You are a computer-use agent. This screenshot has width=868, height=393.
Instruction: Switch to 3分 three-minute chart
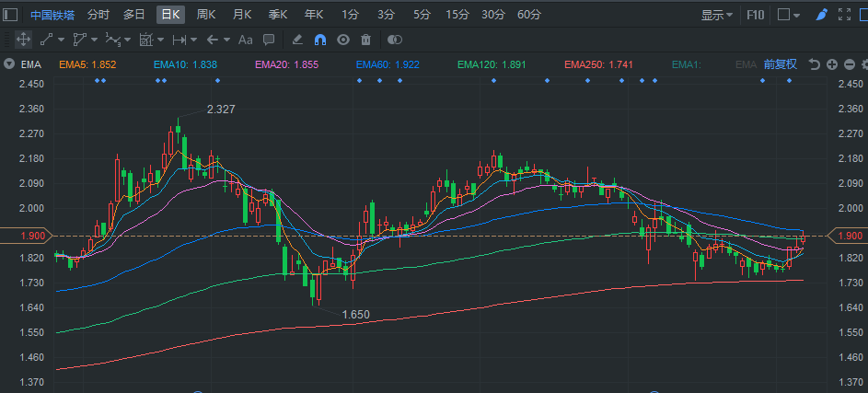click(x=386, y=15)
